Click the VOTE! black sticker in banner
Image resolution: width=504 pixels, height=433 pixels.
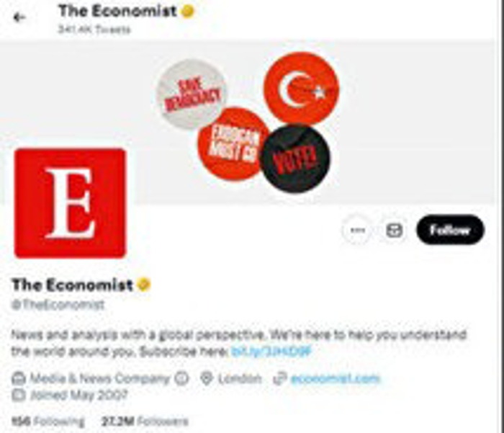294,159
